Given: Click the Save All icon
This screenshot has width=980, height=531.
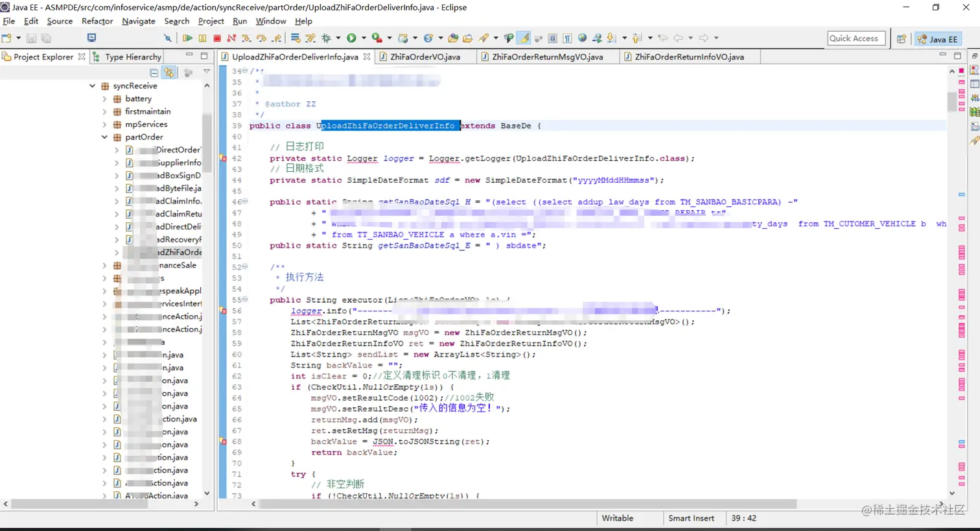Looking at the screenshot, I should click(46, 38).
